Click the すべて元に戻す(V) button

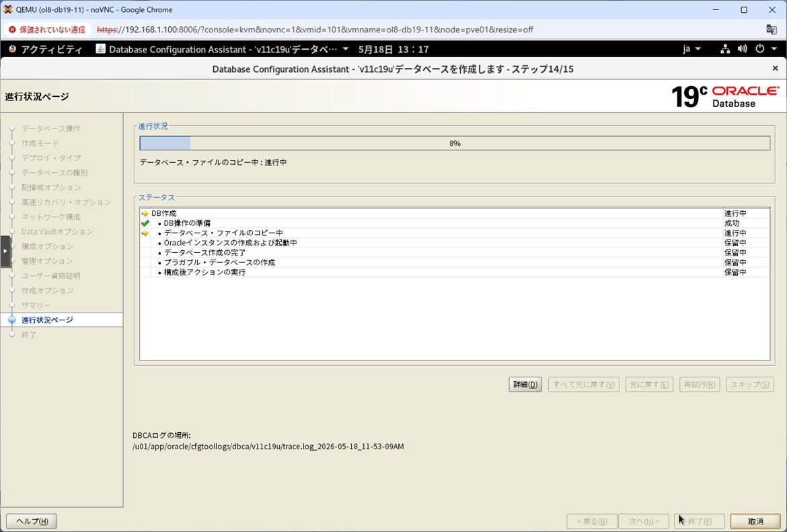pos(584,385)
